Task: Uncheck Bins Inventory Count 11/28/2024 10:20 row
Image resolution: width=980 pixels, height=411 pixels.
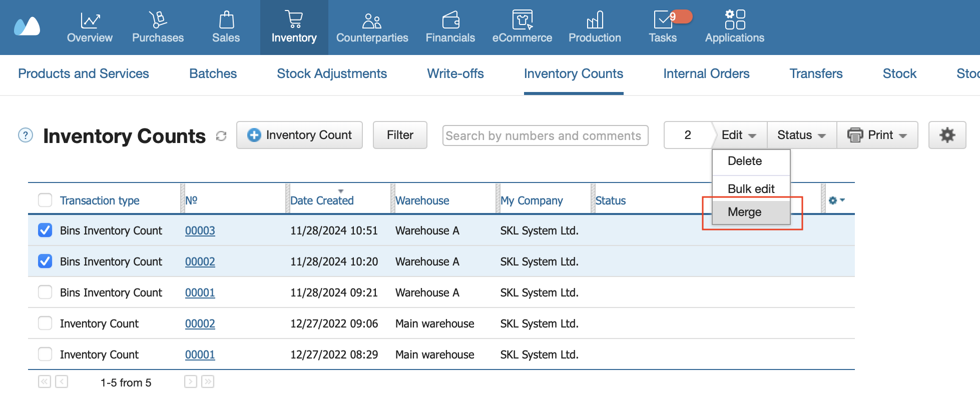Action: pos(45,261)
